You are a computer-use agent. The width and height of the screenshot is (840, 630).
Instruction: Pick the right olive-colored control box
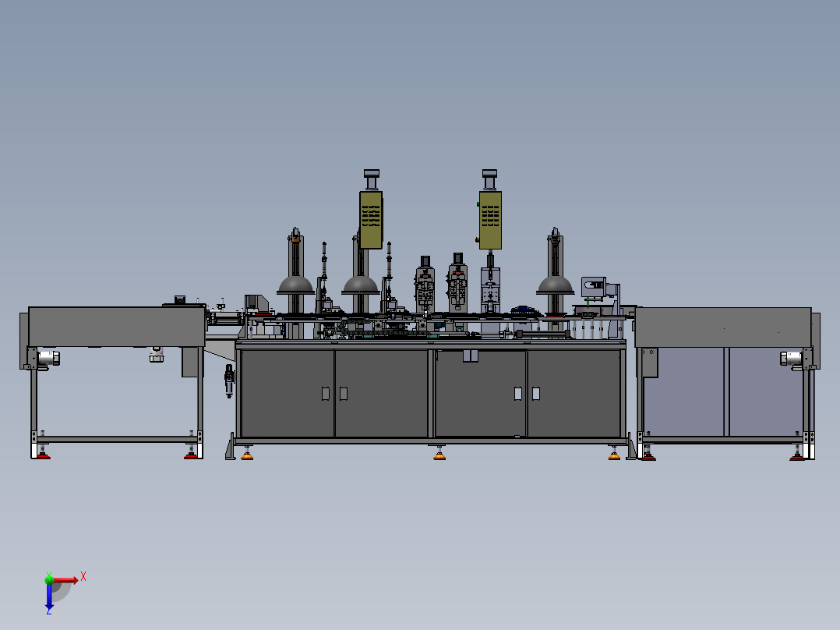coord(490,220)
